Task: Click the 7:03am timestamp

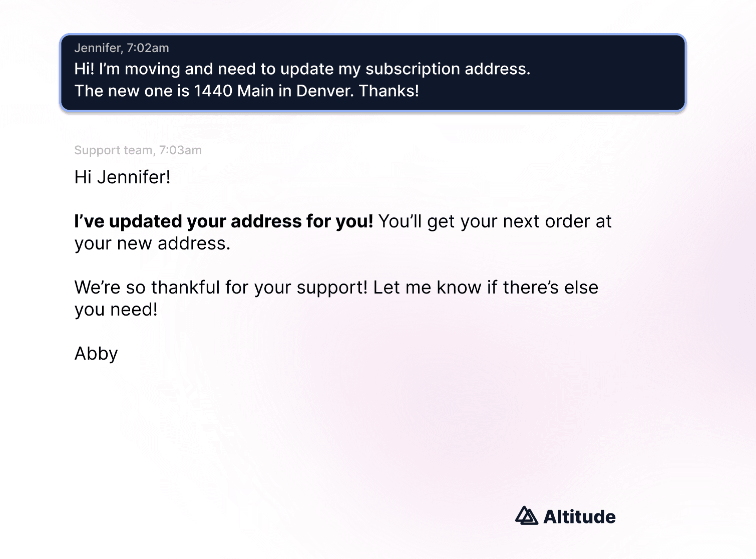Action: click(180, 150)
